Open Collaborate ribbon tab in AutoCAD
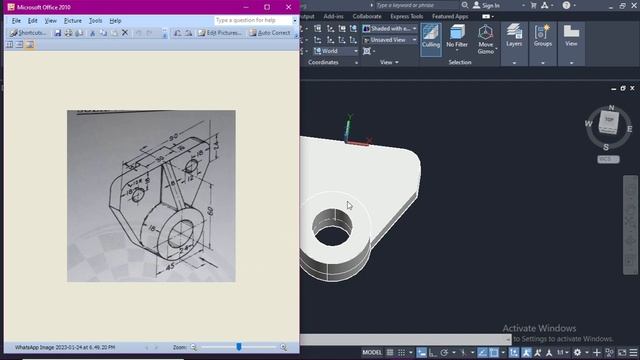 367,16
